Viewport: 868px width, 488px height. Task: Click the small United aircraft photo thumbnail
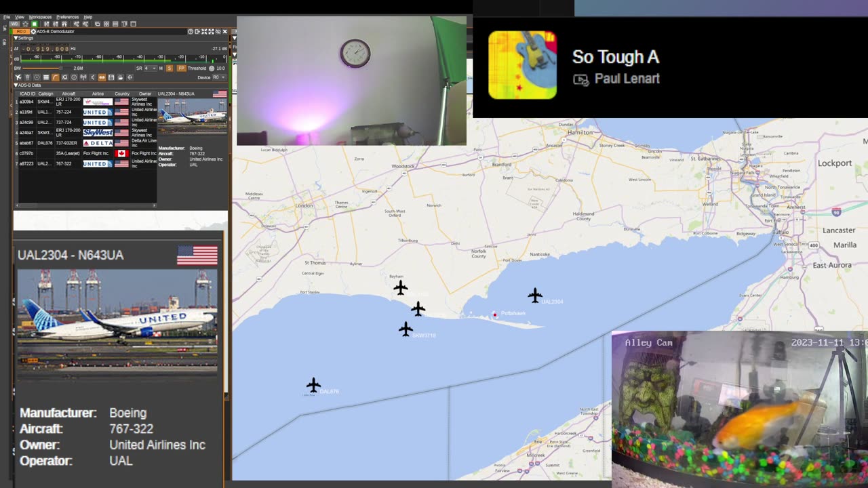[193, 117]
